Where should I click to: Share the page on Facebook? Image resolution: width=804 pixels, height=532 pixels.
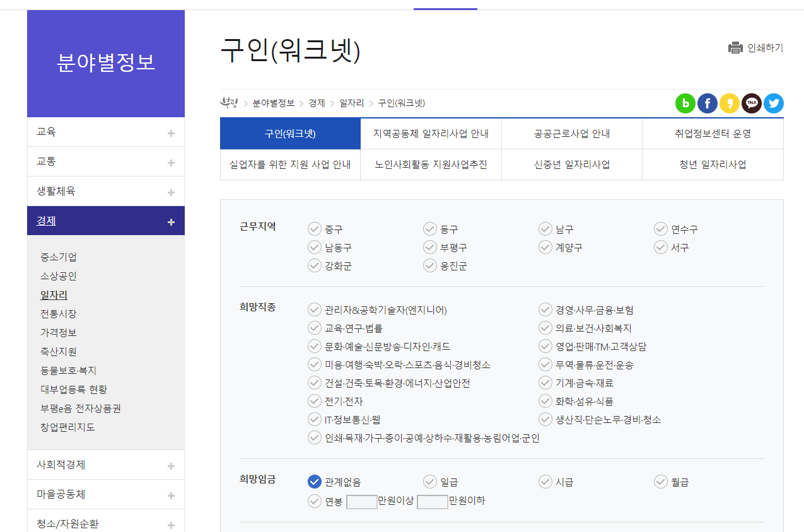708,103
